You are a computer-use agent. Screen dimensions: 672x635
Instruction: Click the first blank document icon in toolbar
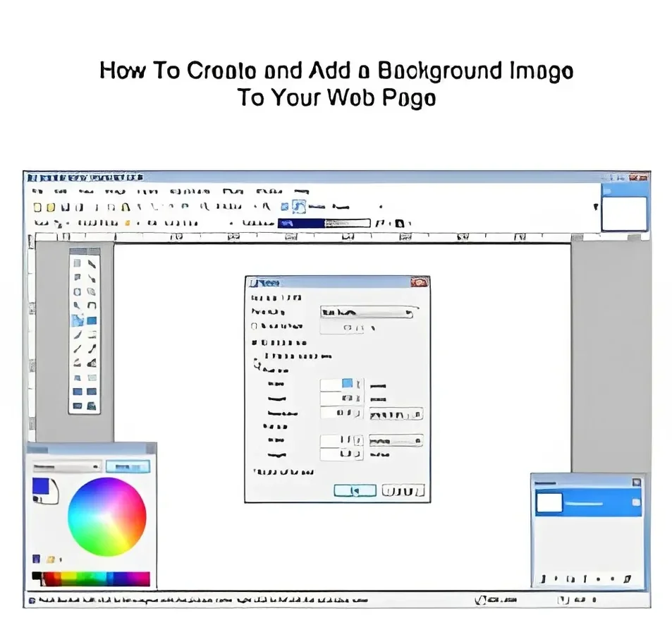tap(37, 207)
